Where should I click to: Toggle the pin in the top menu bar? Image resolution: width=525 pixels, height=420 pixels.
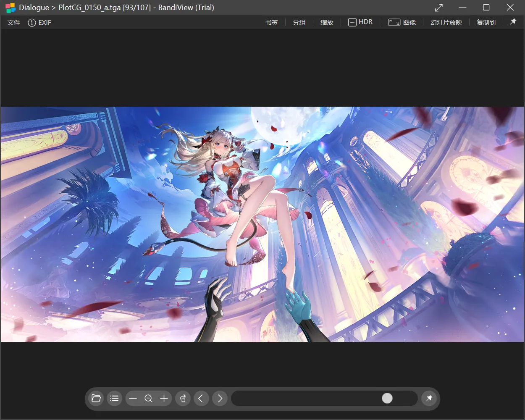513,22
